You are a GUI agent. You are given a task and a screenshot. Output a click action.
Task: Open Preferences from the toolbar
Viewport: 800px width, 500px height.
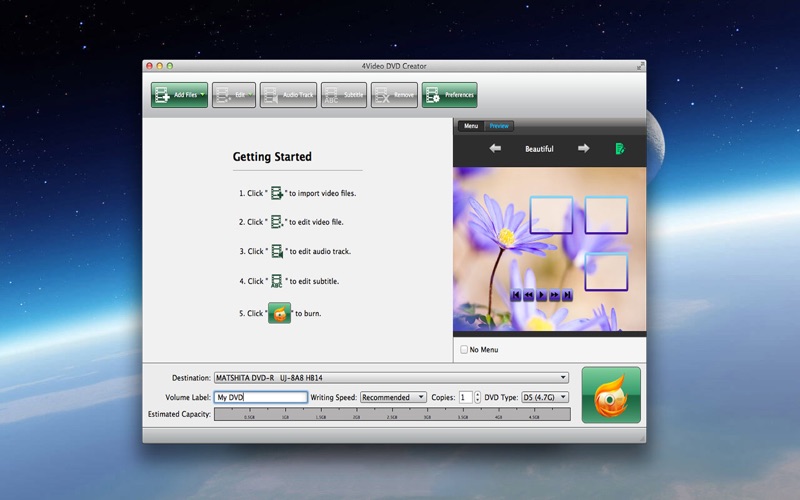pos(449,95)
